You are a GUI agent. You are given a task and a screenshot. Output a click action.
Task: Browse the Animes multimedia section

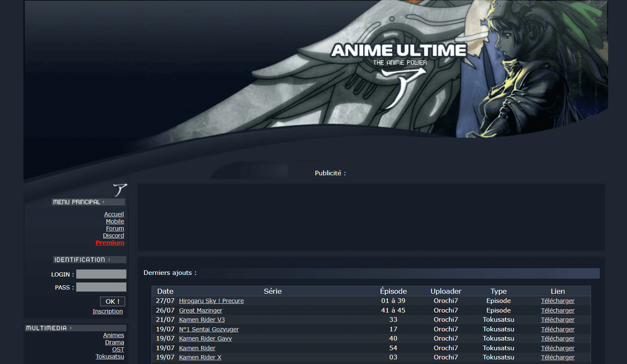click(113, 335)
